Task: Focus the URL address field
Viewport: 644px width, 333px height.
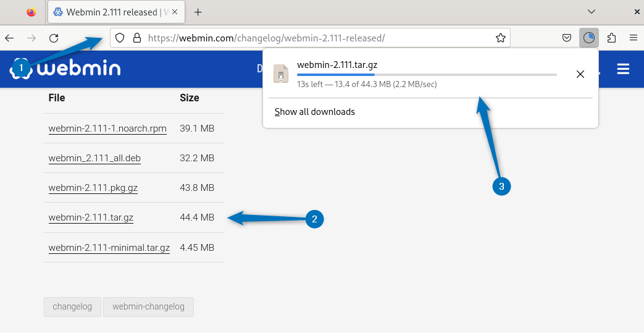Action: [x=310, y=38]
